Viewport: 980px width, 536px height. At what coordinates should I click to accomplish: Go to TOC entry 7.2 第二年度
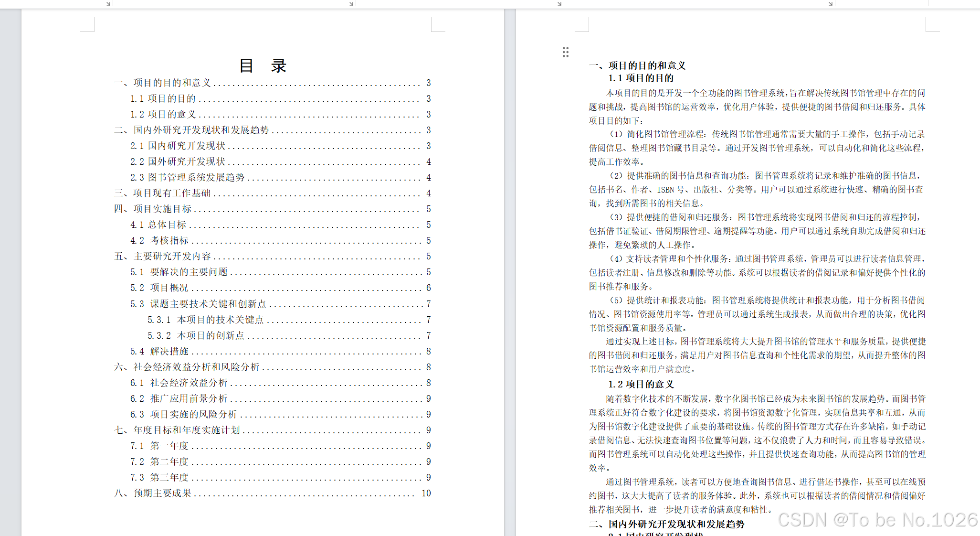click(159, 461)
